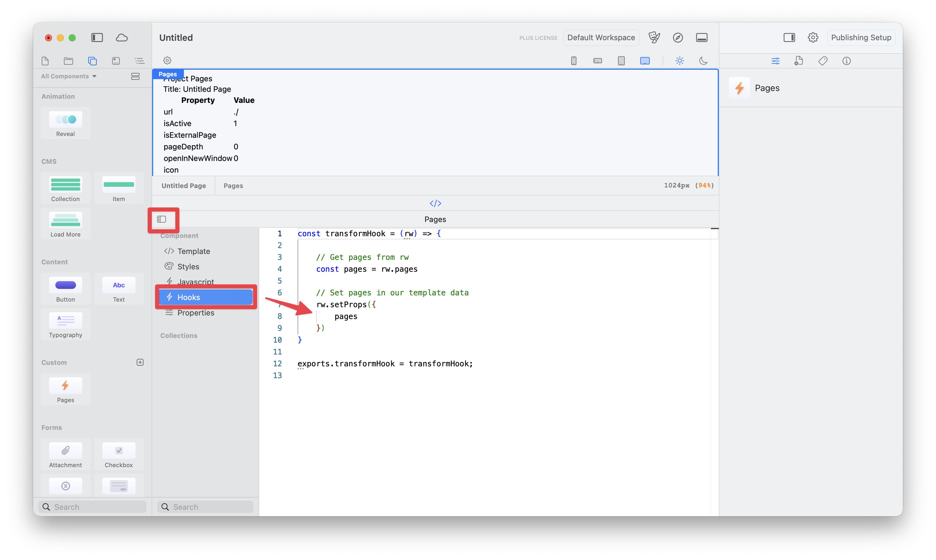Open the Default Workspace dropdown
The image size is (936, 560).
pyautogui.click(x=601, y=37)
